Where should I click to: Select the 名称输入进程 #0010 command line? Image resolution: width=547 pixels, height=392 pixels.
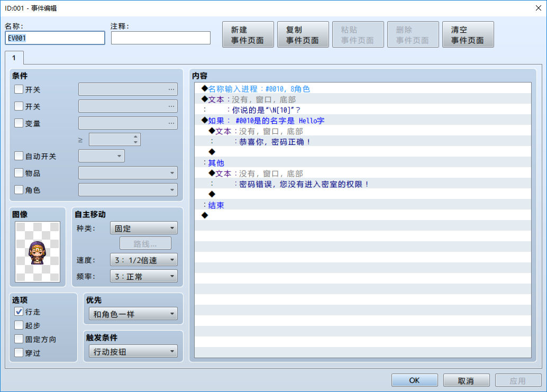pyautogui.click(x=363, y=89)
